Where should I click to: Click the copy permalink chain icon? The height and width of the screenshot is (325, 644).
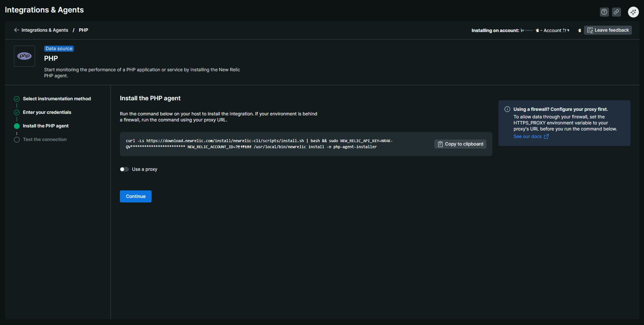616,12
